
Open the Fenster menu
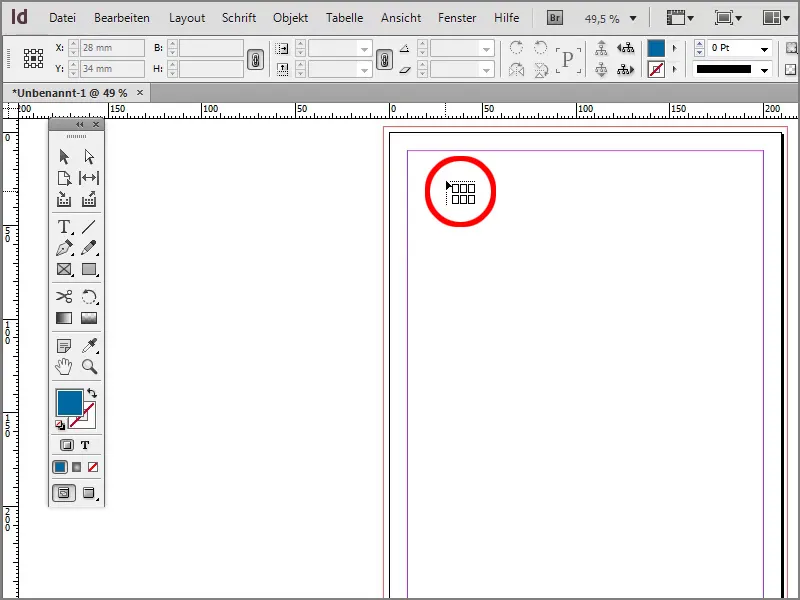tap(457, 18)
